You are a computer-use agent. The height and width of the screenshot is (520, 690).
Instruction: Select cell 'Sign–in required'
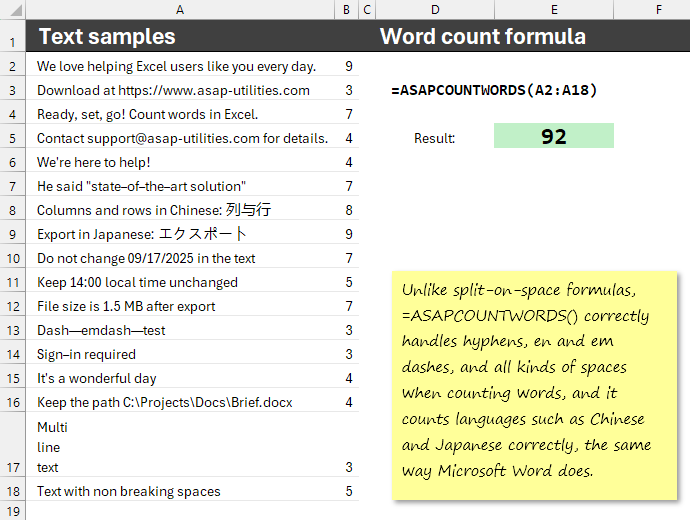[x=180, y=354]
